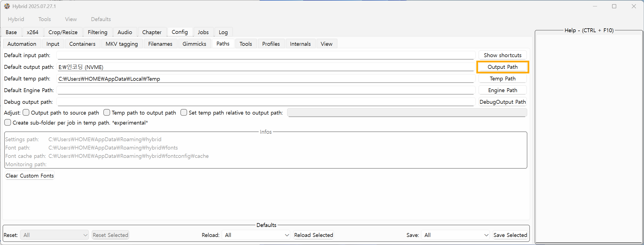Viewport: 644px width, 245px height.
Task: Click the Help (CTRL + F10) panel
Action: (x=589, y=137)
